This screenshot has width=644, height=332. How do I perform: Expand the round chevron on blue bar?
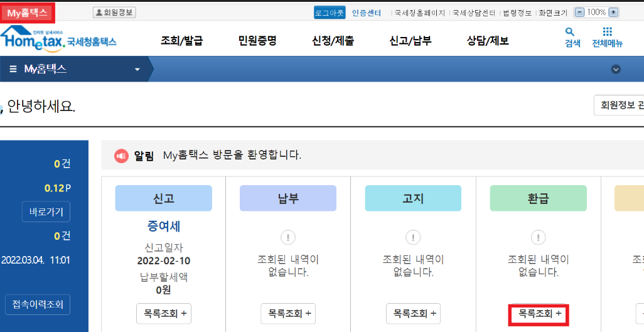pyautogui.click(x=615, y=69)
